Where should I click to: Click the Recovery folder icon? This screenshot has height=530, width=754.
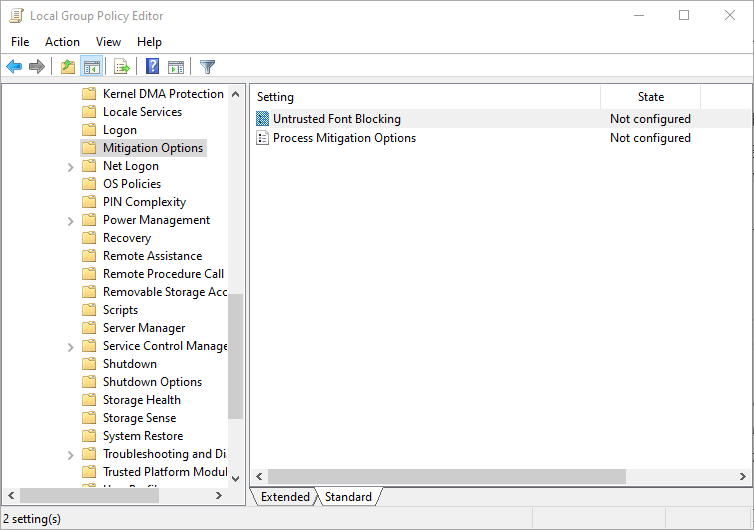coord(89,238)
